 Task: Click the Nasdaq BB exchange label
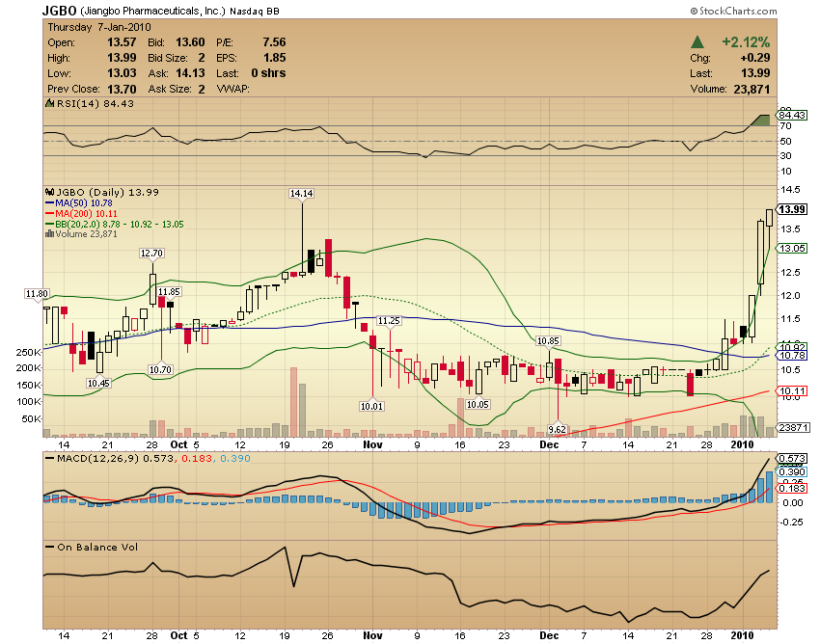pos(254,11)
